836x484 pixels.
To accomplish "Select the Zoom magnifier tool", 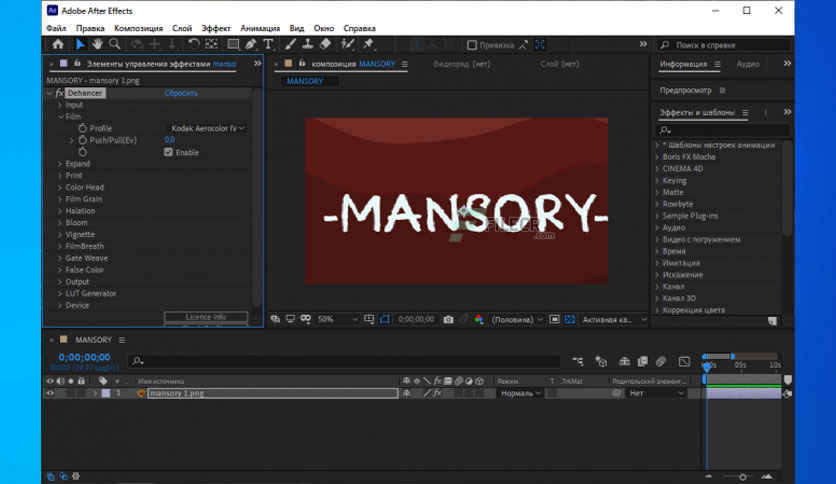I will [x=115, y=44].
